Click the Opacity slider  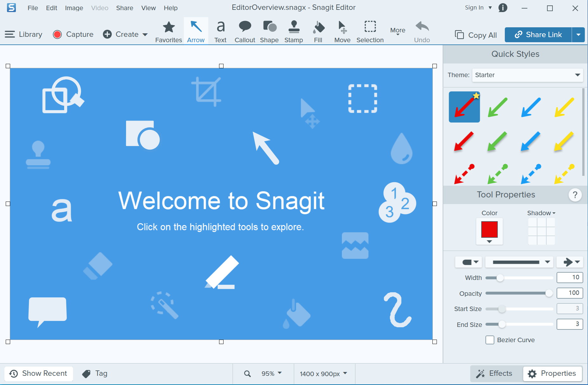pyautogui.click(x=519, y=293)
